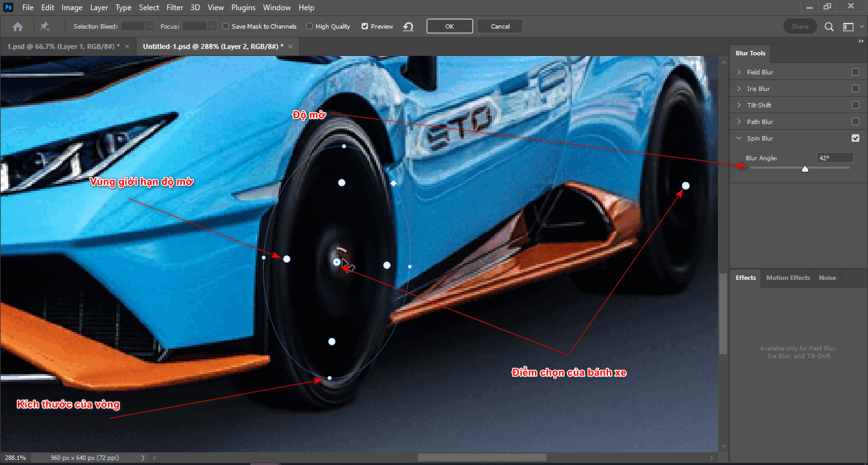Viewport: 868px width, 465px height.
Task: Click OK to apply the blur
Action: pyautogui.click(x=449, y=26)
